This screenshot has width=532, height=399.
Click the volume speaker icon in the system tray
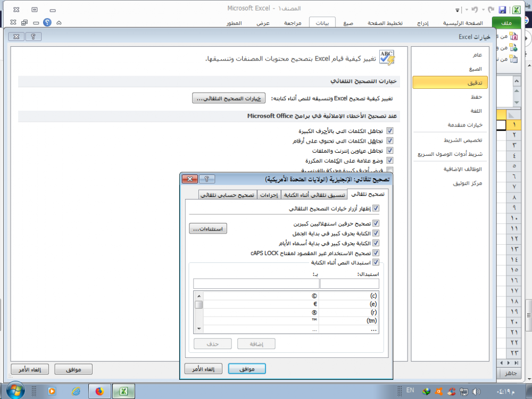tap(476, 392)
